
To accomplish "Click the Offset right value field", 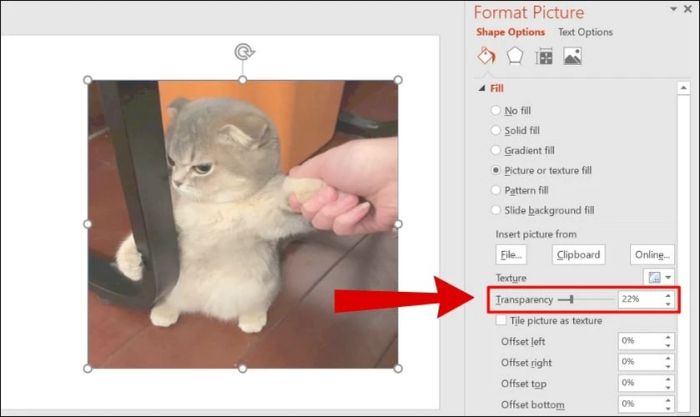I will [x=640, y=362].
